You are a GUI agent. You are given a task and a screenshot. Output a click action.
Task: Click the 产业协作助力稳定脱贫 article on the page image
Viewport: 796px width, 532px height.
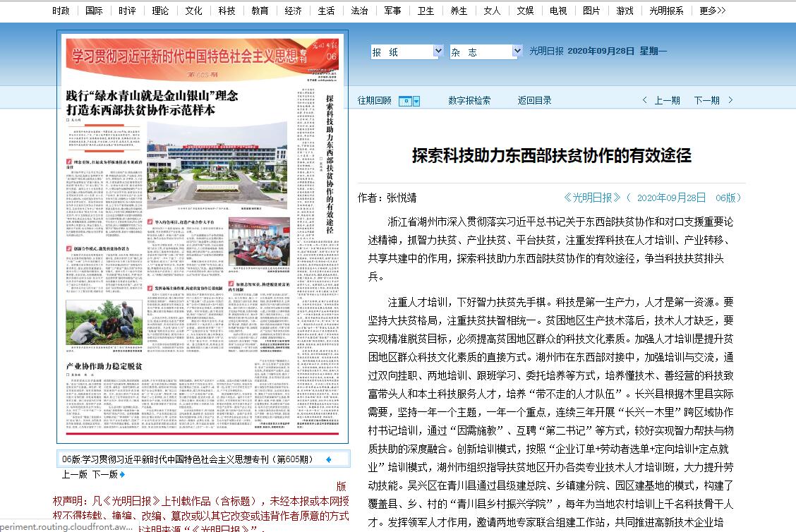pos(104,366)
